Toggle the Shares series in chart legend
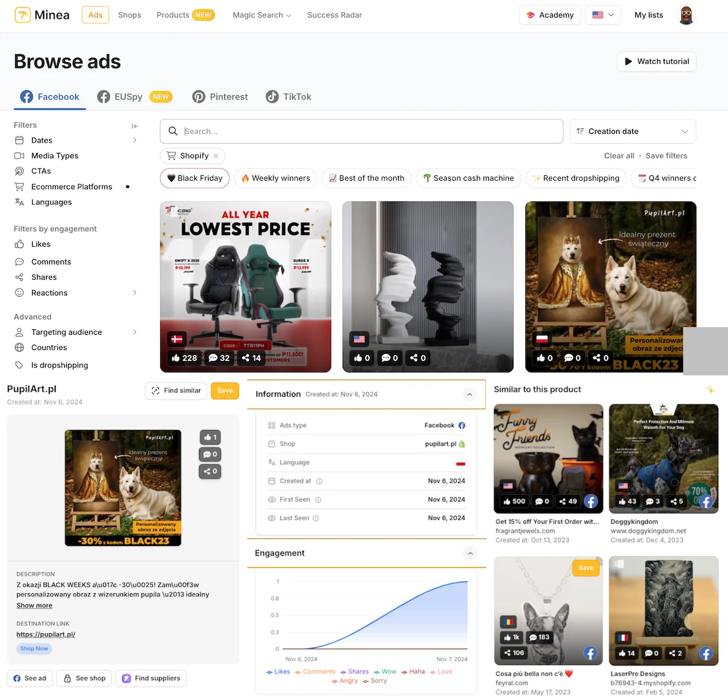The width and height of the screenshot is (728, 700). coord(354,671)
